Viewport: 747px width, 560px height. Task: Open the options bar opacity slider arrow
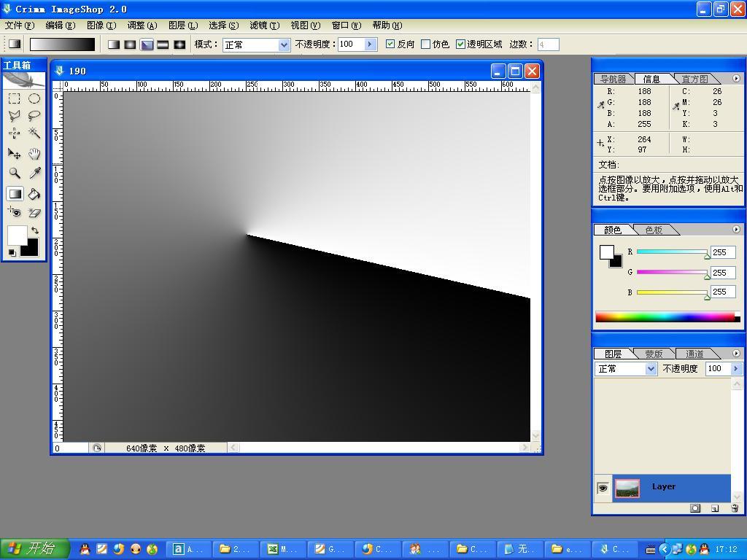coord(369,44)
